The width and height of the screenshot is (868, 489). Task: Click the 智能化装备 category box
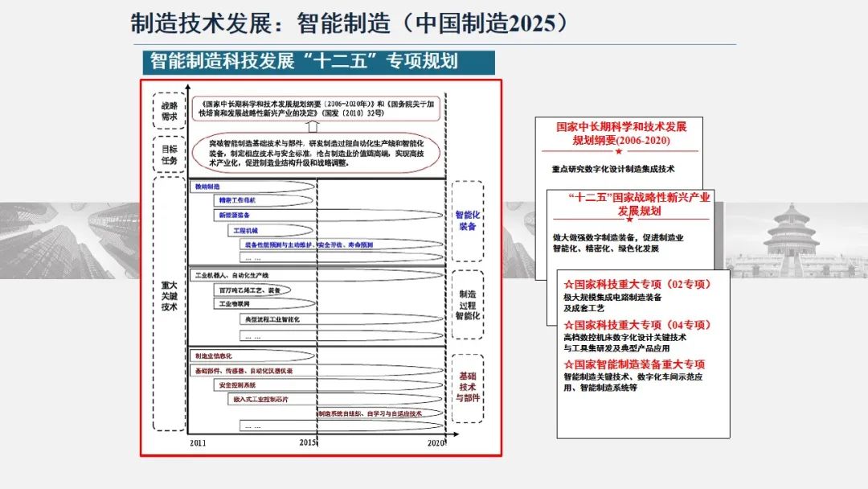click(x=467, y=220)
